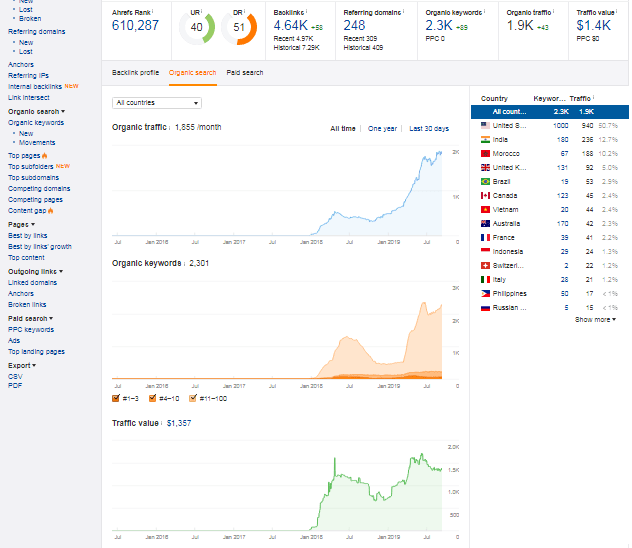
Task: Select the All countries table row
Action: coord(550,112)
